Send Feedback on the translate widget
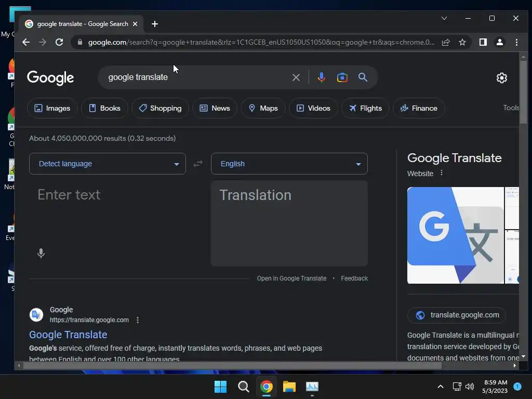 pos(354,278)
